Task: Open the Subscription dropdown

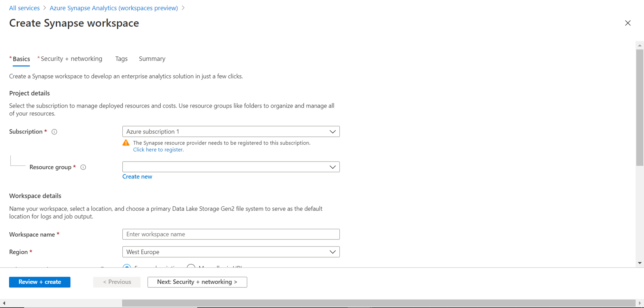Action: click(231, 132)
